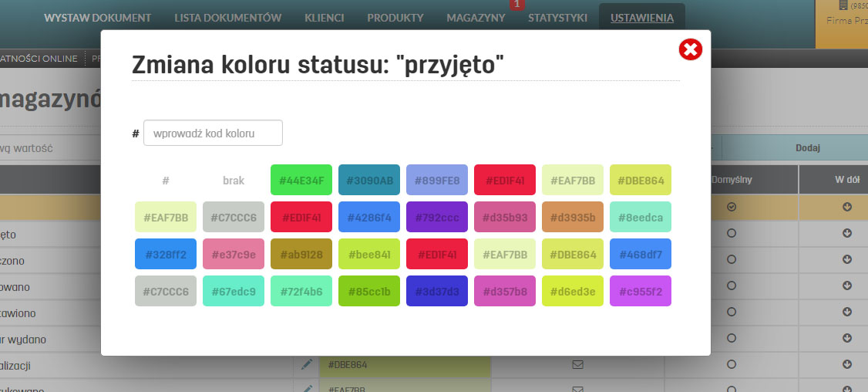The height and width of the screenshot is (392, 868).
Task: Open the Magazyny section
Action: click(x=476, y=18)
